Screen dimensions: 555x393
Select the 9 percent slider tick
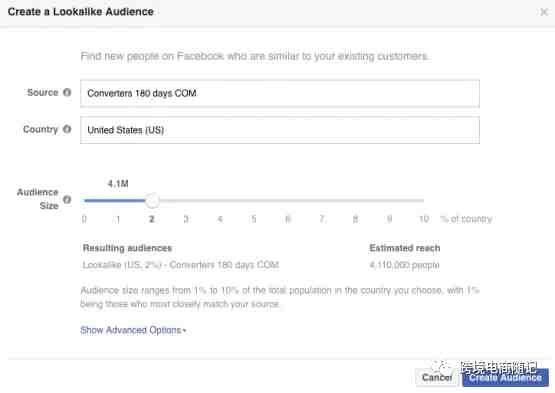(389, 219)
